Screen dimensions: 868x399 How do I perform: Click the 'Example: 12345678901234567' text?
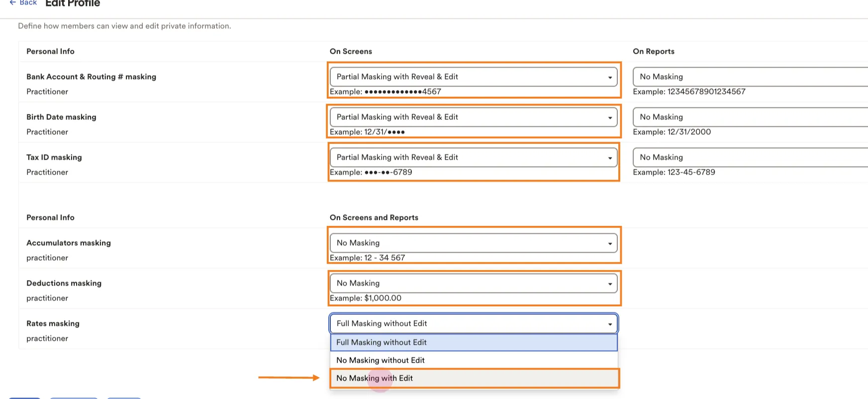689,92
